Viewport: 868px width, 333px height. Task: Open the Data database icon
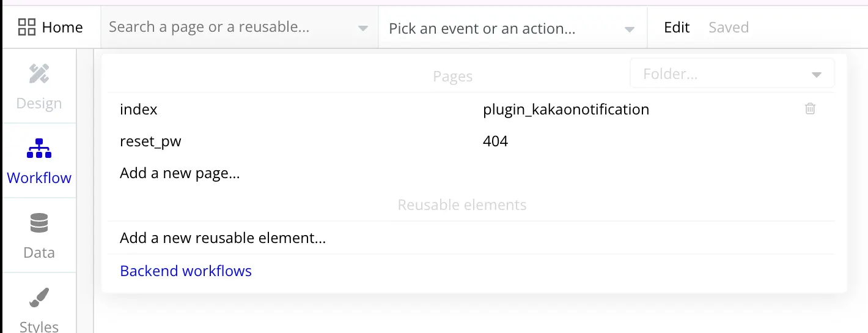(x=39, y=223)
